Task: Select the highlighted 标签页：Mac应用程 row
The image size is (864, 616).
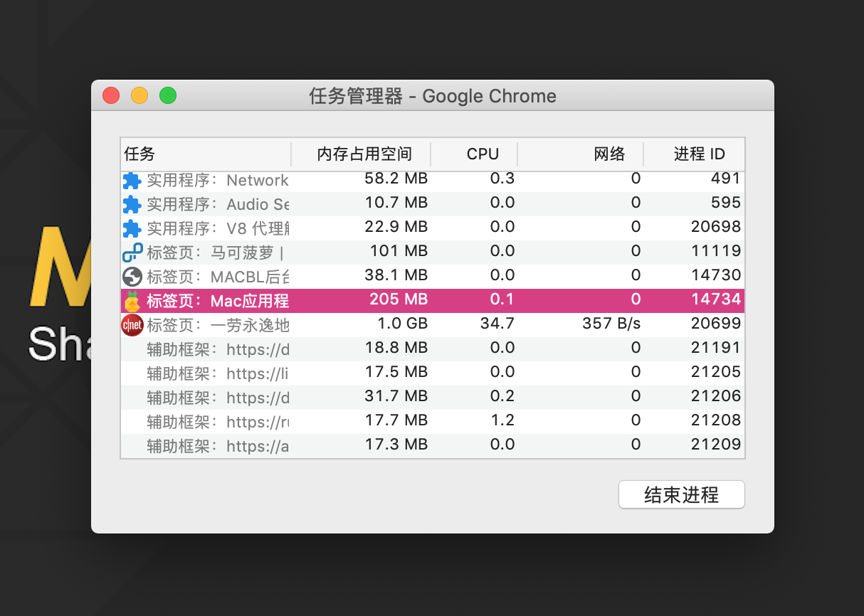Action: [x=433, y=301]
